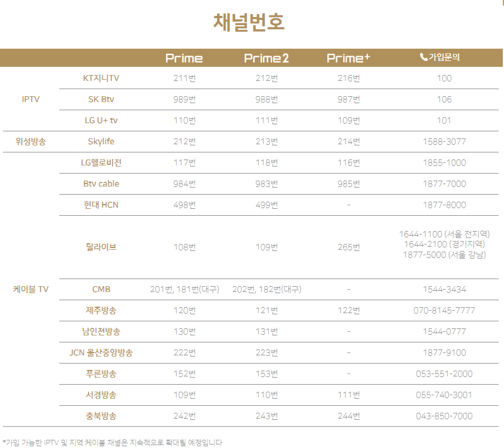The width and height of the screenshot is (504, 448).
Task: Click Btv cable Prime+ channel 985번
Action: tap(349, 184)
